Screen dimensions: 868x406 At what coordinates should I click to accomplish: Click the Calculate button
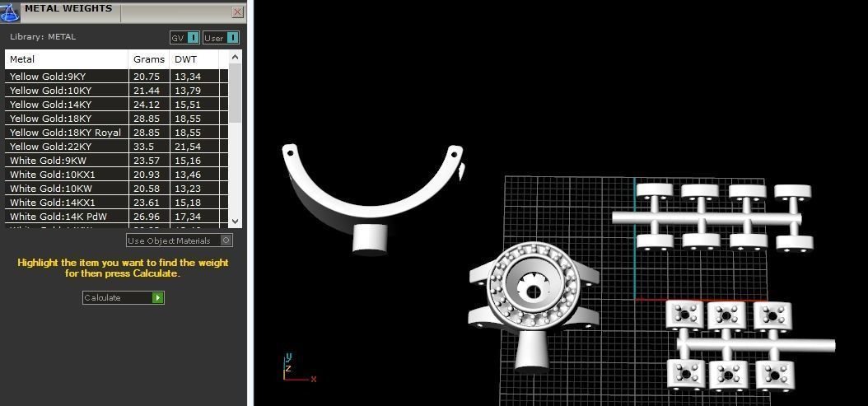coord(124,297)
